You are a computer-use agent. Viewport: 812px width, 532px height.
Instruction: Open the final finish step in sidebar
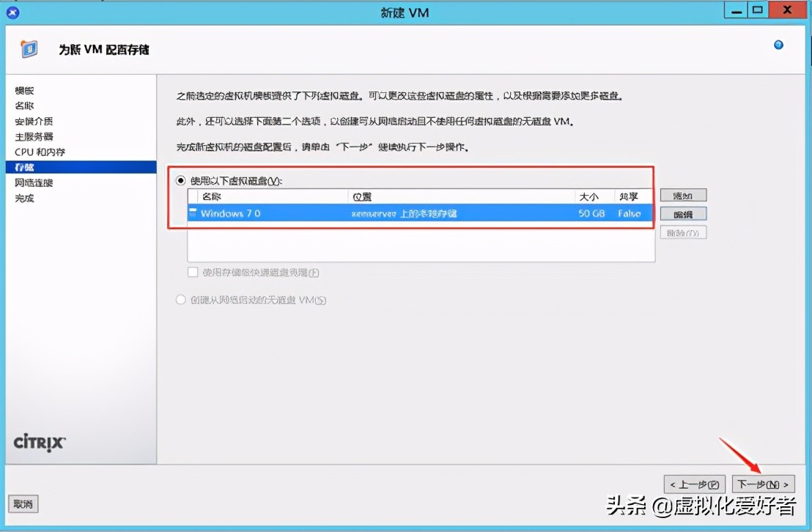24,199
